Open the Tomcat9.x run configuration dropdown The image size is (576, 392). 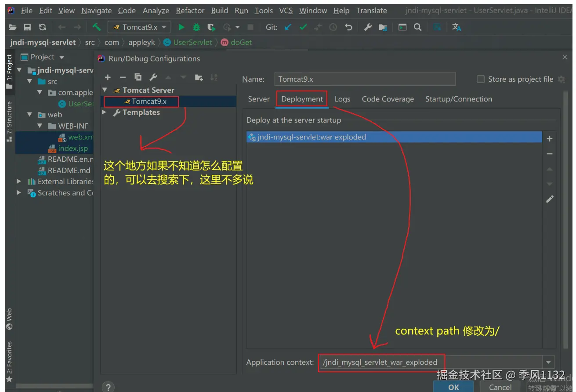tap(139, 27)
